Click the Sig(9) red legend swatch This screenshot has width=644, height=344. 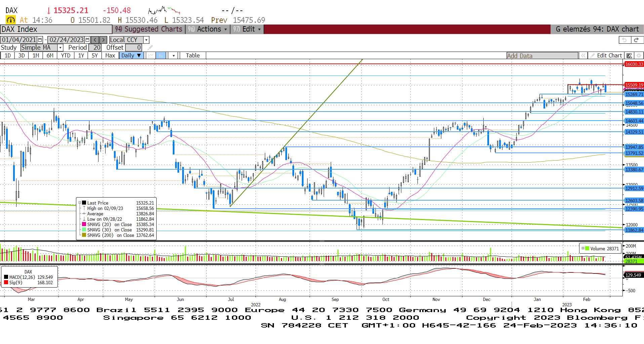click(6, 283)
